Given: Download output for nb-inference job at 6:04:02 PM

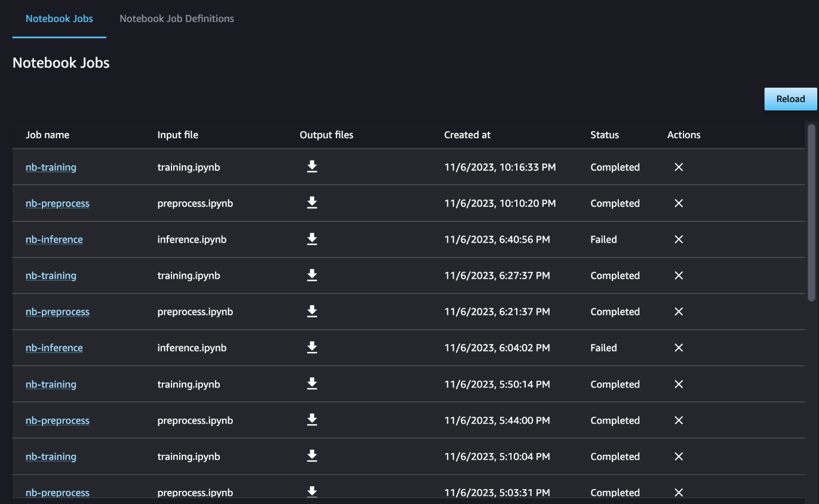Looking at the screenshot, I should click(312, 347).
